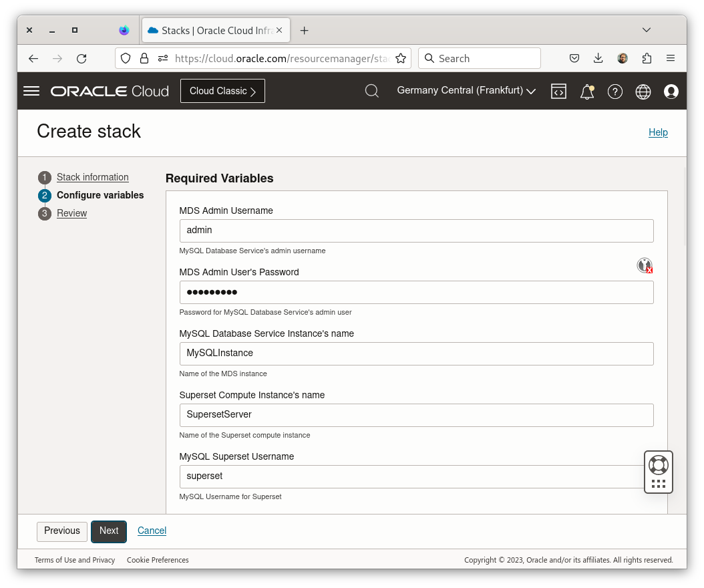Expand the Cloud Classic switcher
The image size is (704, 588).
tap(222, 90)
